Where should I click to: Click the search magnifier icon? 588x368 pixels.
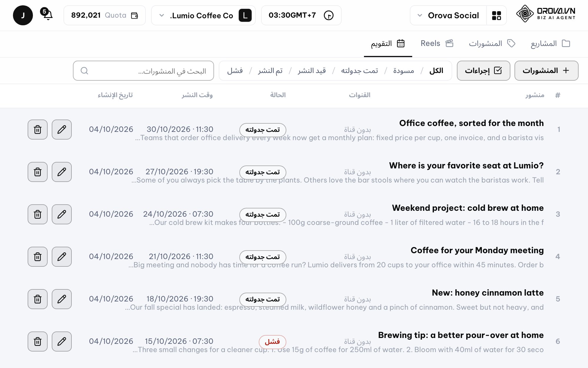tap(84, 71)
